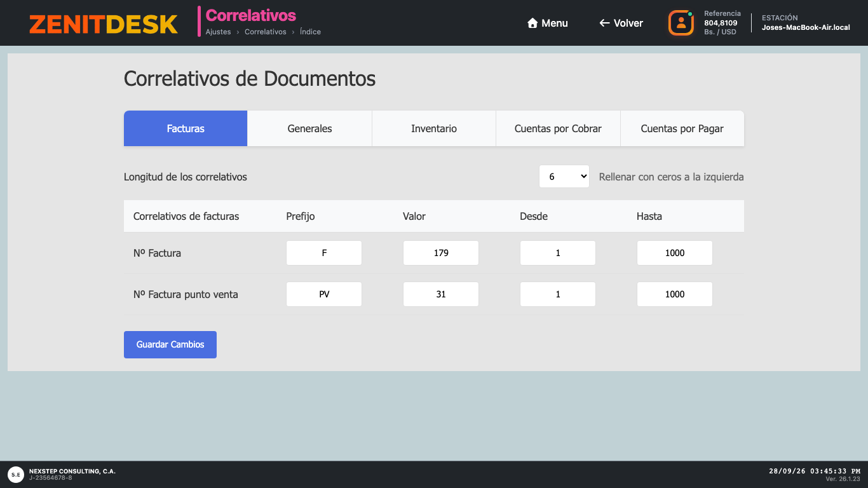Image resolution: width=868 pixels, height=488 pixels.
Task: Click the Correlativos de facturas column header
Action: coord(186,216)
